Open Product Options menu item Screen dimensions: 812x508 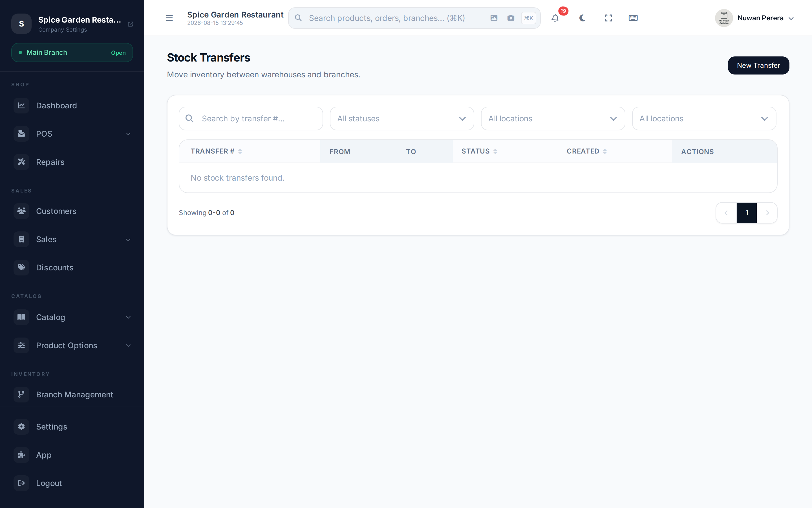pyautogui.click(x=72, y=345)
